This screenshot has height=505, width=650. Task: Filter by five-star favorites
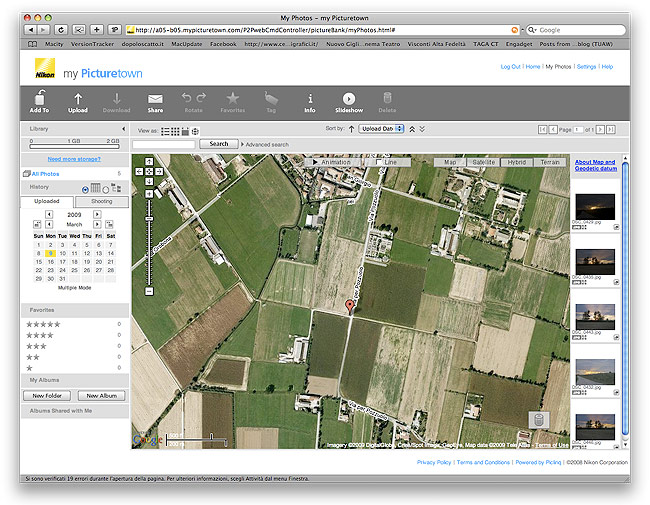coord(43,324)
